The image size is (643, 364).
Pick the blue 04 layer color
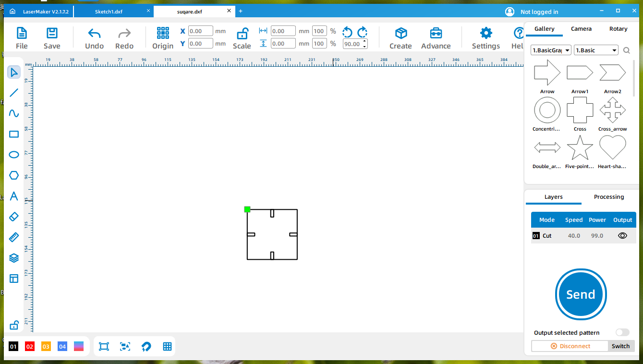(x=62, y=346)
